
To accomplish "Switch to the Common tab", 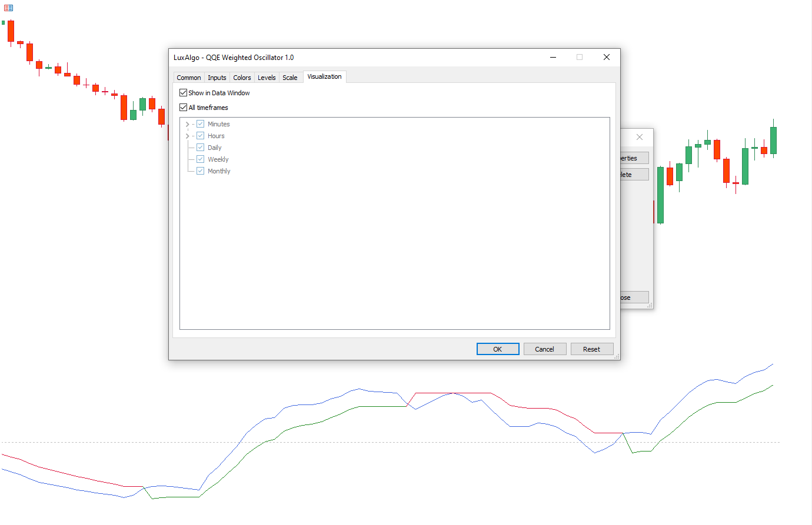I will click(x=188, y=78).
